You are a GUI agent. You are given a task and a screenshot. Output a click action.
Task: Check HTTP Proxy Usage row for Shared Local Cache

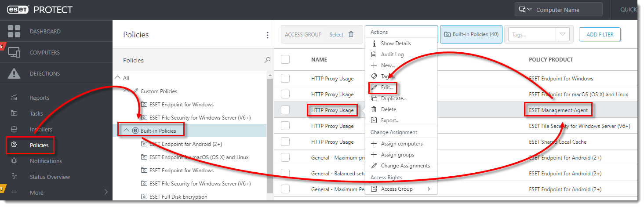click(x=285, y=142)
